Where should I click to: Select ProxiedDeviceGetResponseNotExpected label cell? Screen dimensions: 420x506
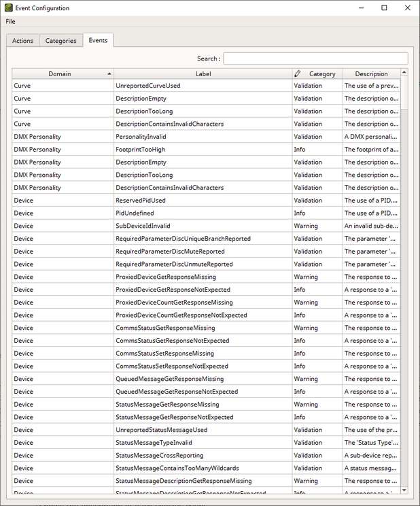[x=203, y=290]
